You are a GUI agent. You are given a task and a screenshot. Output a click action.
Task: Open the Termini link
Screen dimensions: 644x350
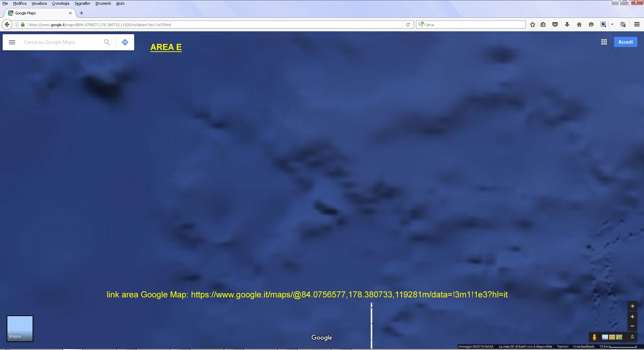[x=562, y=346]
